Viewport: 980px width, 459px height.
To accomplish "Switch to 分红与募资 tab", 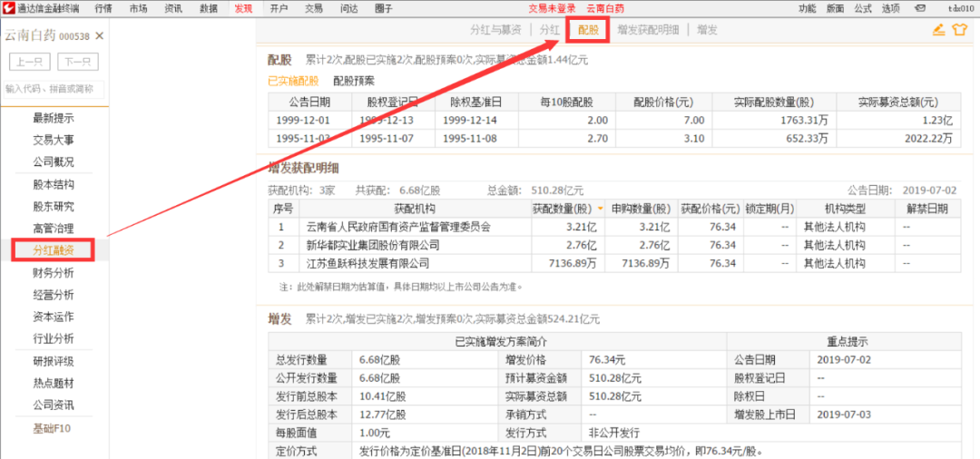I will pos(496,29).
